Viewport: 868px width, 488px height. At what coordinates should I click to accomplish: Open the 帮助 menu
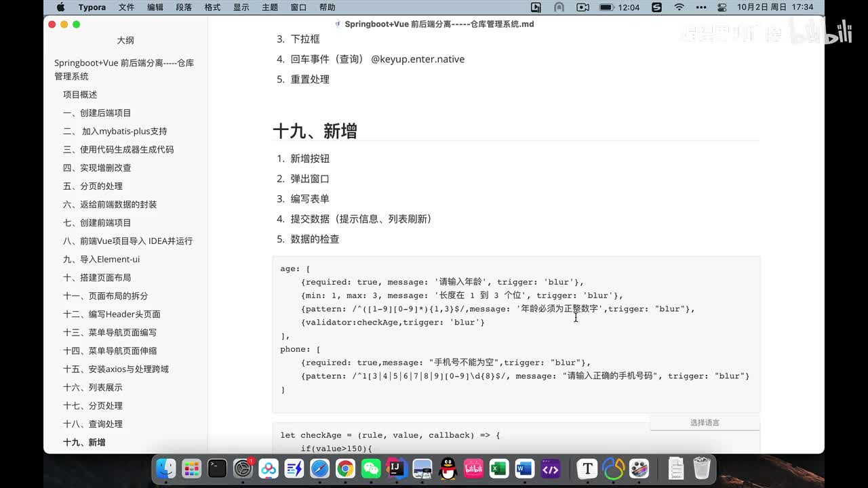pos(327,7)
